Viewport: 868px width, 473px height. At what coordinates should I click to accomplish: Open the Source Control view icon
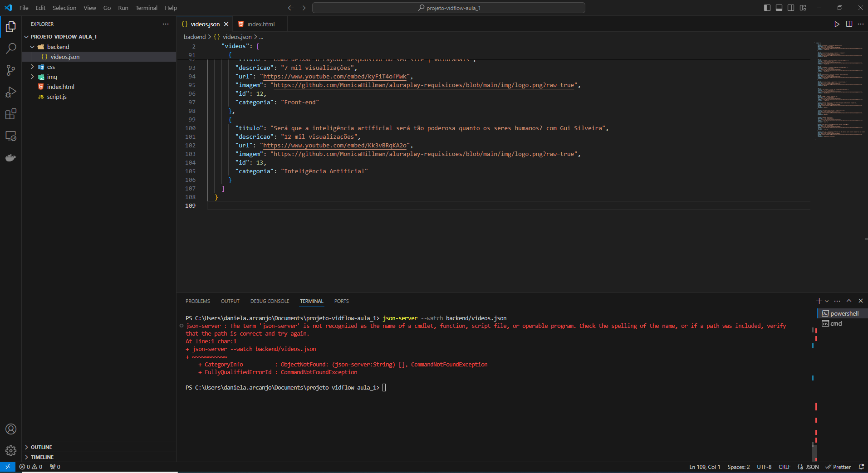pyautogui.click(x=11, y=70)
